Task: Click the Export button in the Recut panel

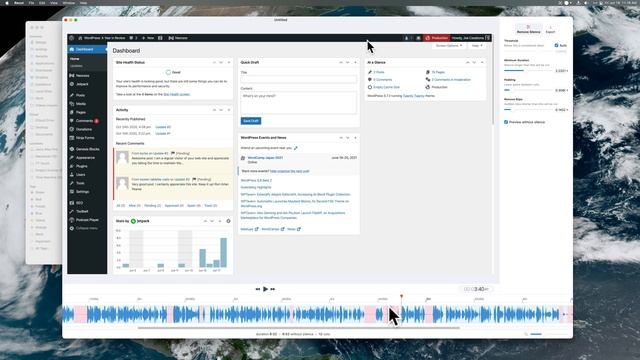Action: pyautogui.click(x=550, y=29)
